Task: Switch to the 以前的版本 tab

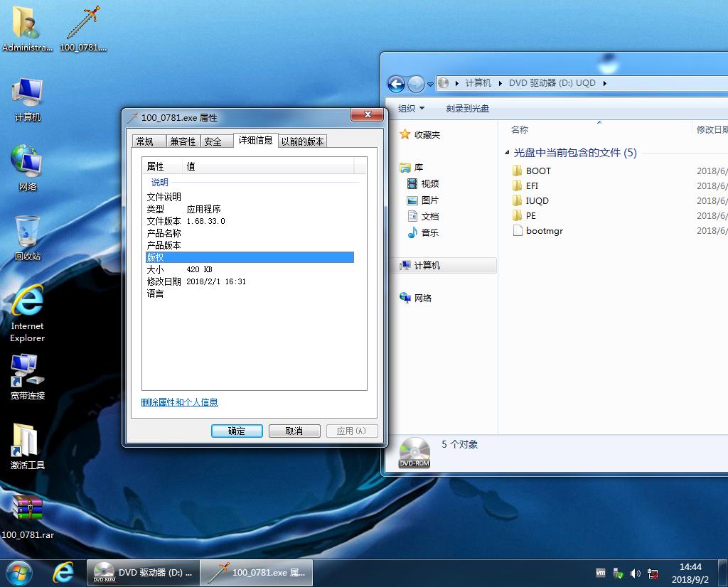Action: pos(303,141)
